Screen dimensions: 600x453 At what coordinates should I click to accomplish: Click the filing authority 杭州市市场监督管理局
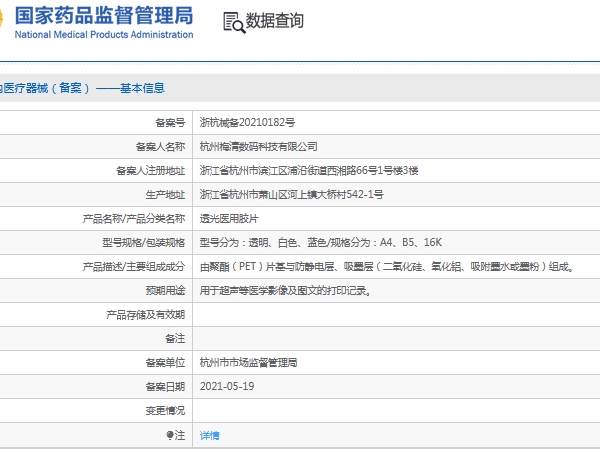click(248, 362)
